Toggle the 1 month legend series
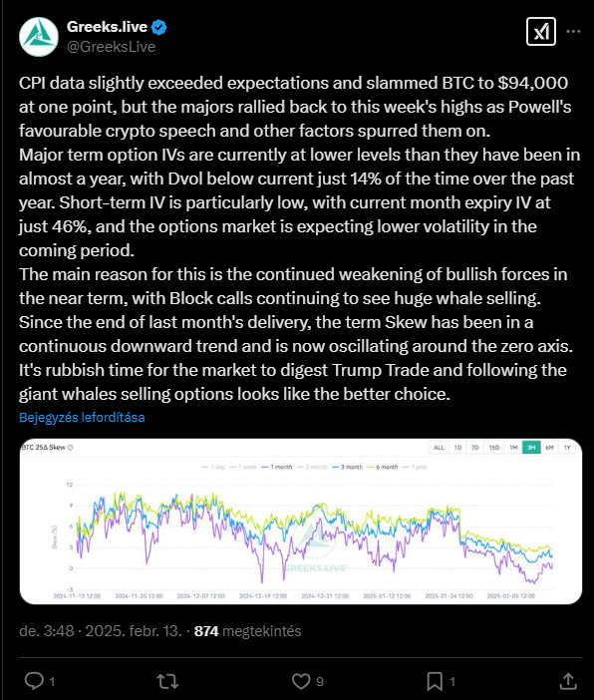Viewport: 594px width, 700px height. click(277, 467)
